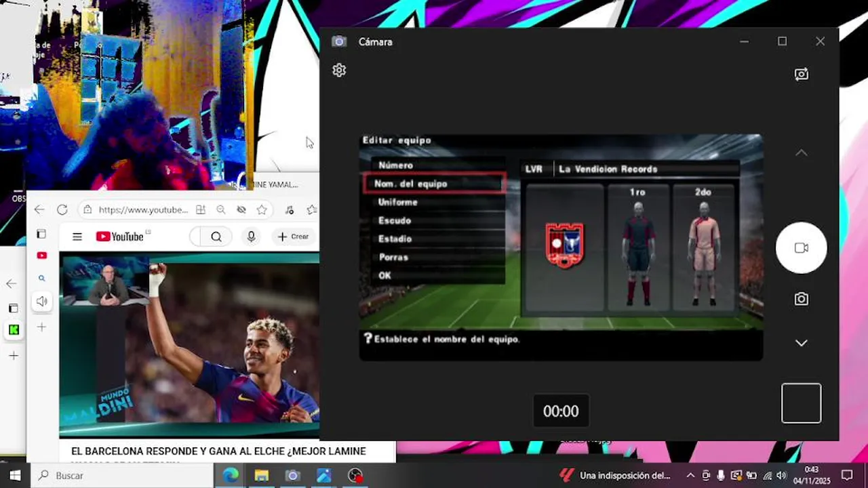Open YouTube hamburger guide menu
The width and height of the screenshot is (868, 488).
coord(77,237)
